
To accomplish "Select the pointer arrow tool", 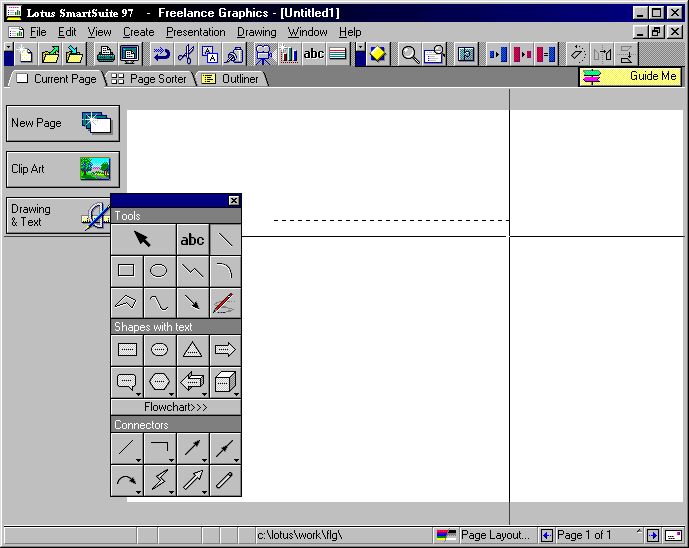I will 143,239.
